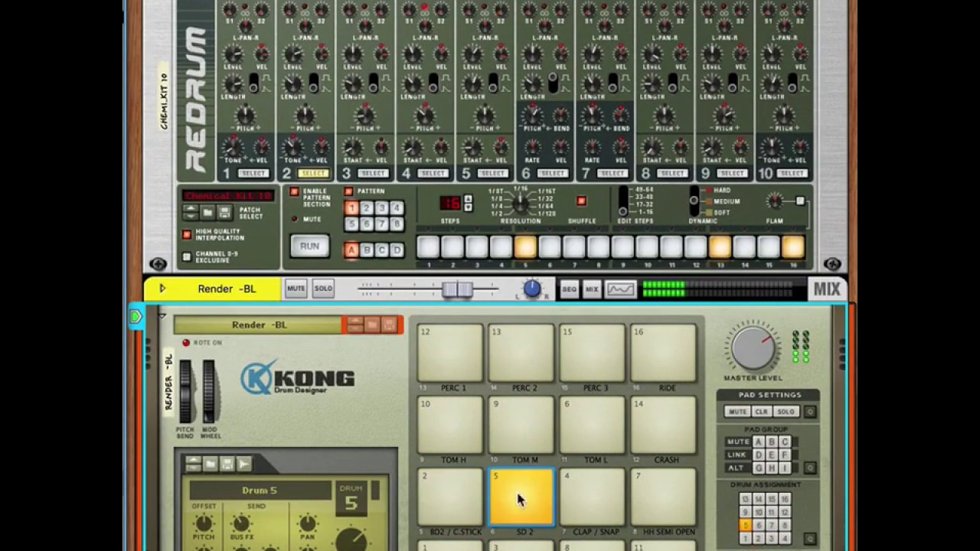Trigger Kong pad 7 above HH SEMI OPEN

[664, 497]
